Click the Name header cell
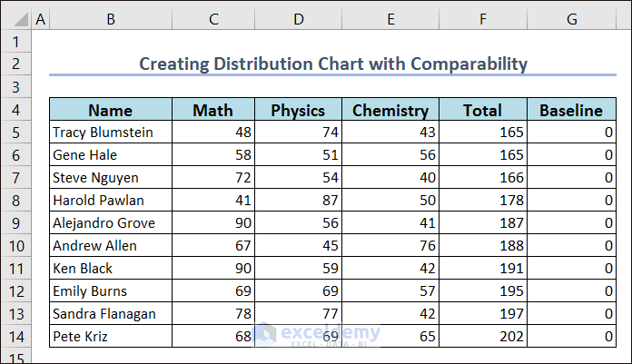Screen dimensions: 632x364 (110, 111)
